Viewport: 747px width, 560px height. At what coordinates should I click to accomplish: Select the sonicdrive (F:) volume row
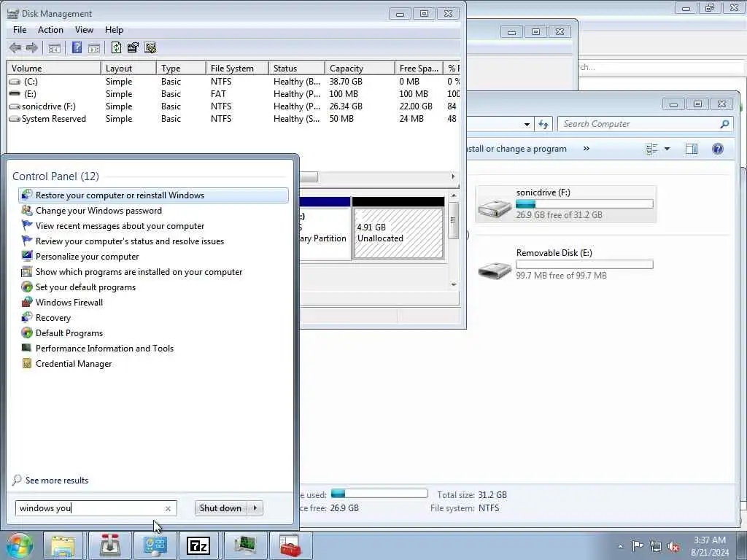pyautogui.click(x=233, y=106)
